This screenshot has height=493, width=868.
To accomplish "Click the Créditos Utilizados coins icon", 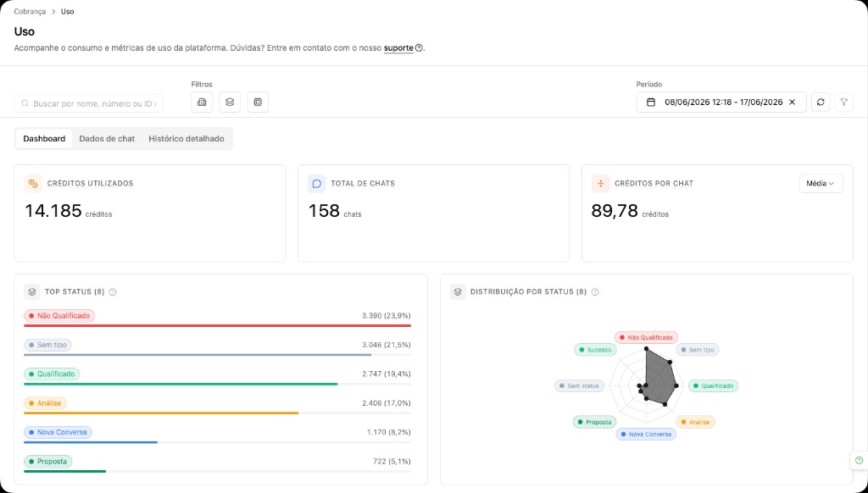I will click(x=33, y=184).
